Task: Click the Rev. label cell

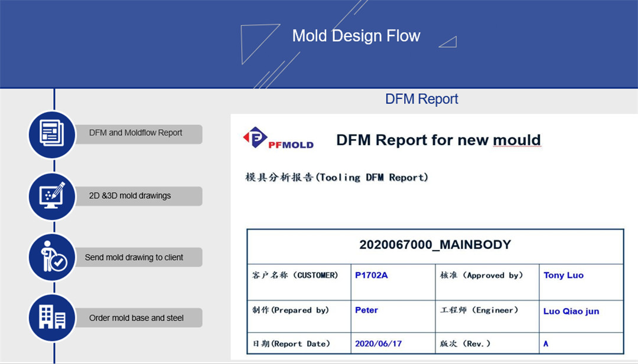Action: click(x=487, y=343)
